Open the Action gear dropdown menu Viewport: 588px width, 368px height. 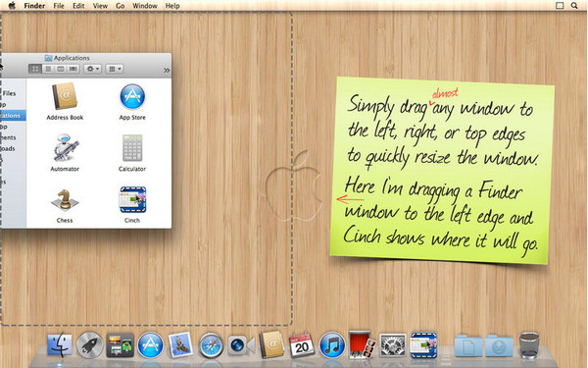pyautogui.click(x=92, y=69)
